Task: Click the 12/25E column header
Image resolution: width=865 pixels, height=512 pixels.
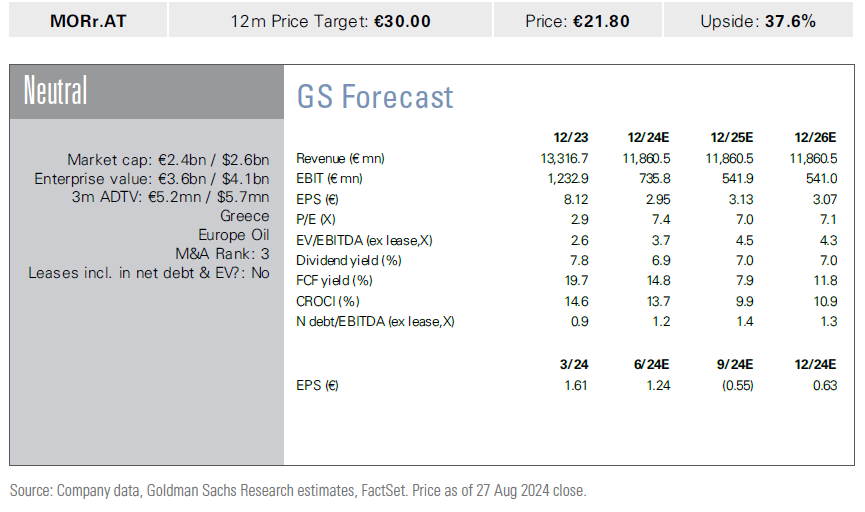Action: (x=732, y=137)
